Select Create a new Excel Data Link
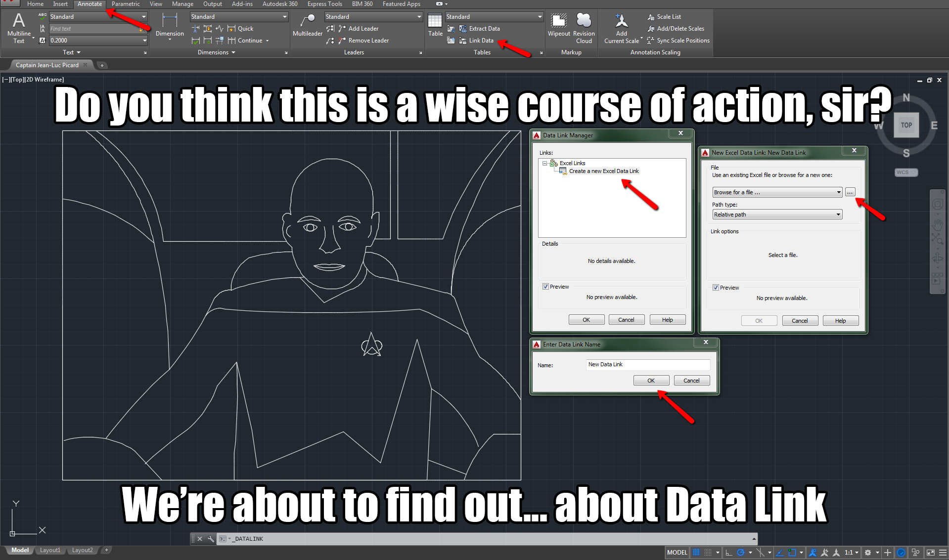Screen dimensions: 949x560 point(604,171)
